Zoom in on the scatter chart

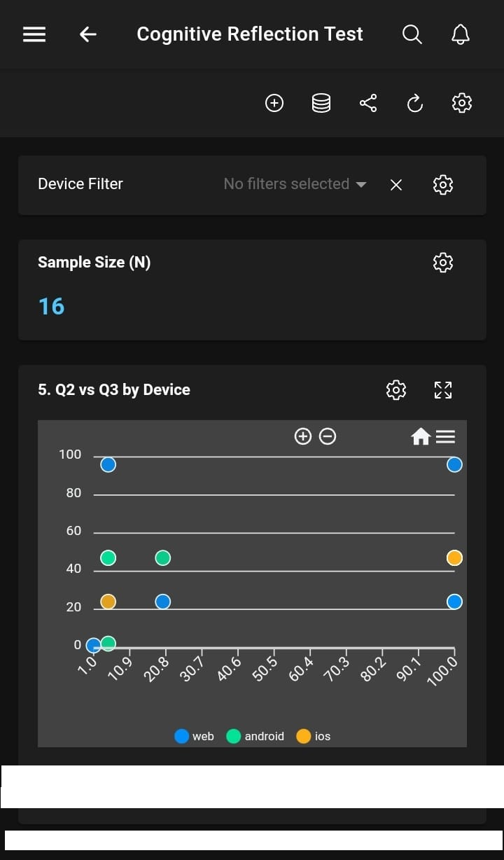point(302,436)
